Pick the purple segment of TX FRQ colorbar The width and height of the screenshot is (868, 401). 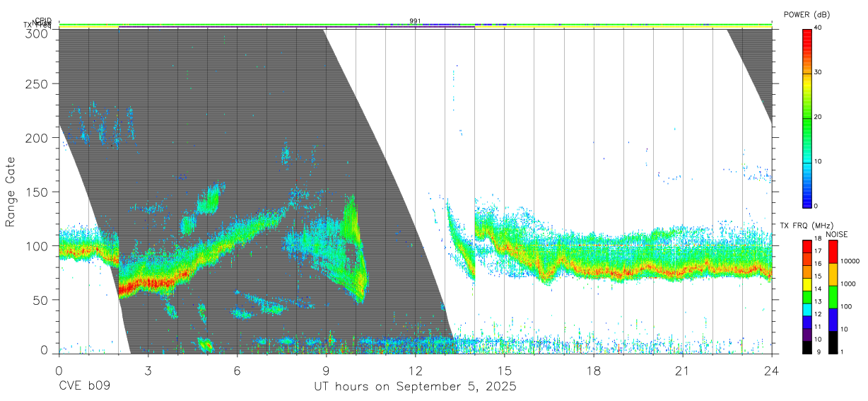(x=807, y=333)
